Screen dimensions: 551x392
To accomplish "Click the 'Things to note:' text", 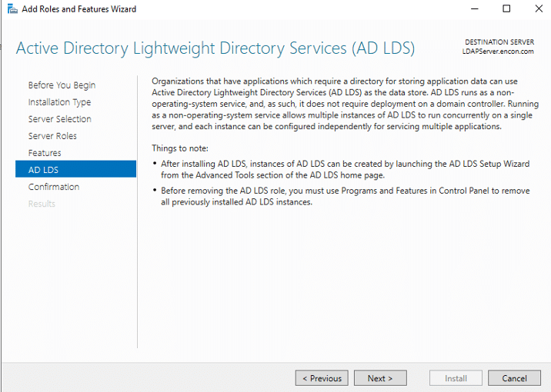I will 180,148.
